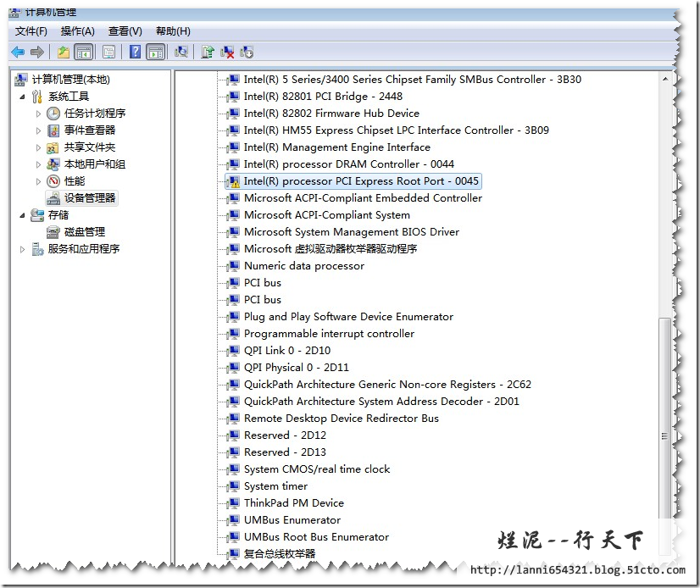This screenshot has height=588, width=700.
Task: Select HM55 Express Chipset LPC Interface Controller
Action: coord(396,130)
